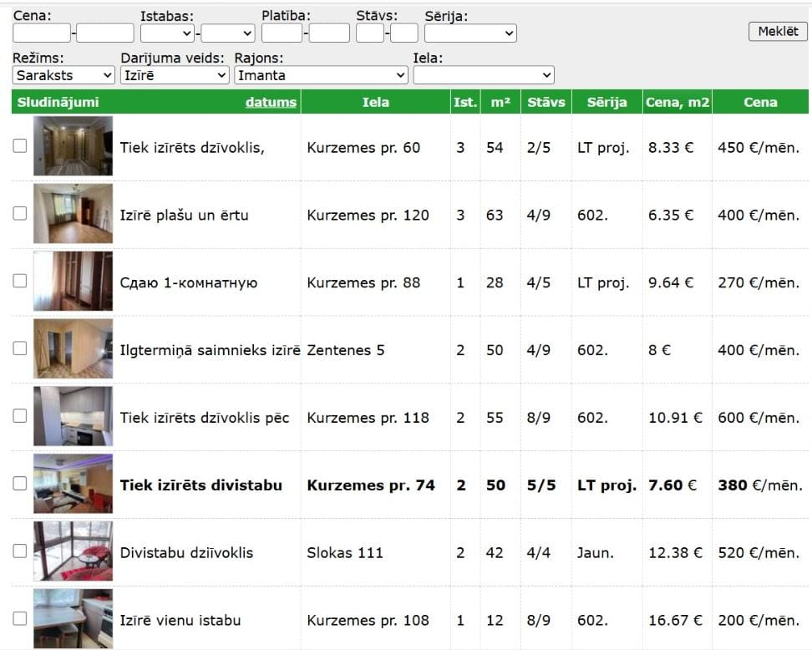The image size is (812, 650).
Task: Open the Darījuma veids dropdown
Action: tap(175, 75)
